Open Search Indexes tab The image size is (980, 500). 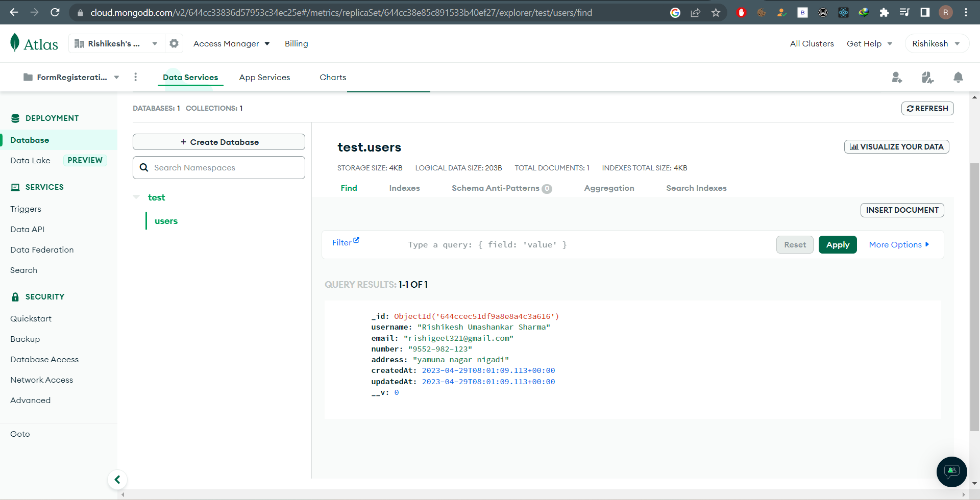pos(696,188)
